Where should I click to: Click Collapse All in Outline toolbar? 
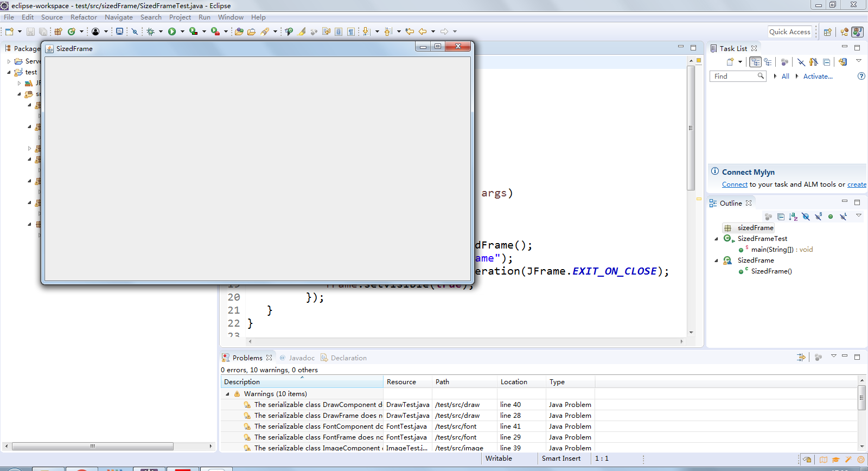781,217
